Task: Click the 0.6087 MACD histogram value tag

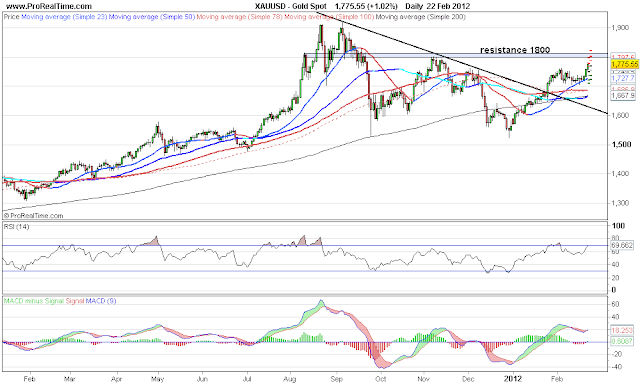Action: click(622, 342)
